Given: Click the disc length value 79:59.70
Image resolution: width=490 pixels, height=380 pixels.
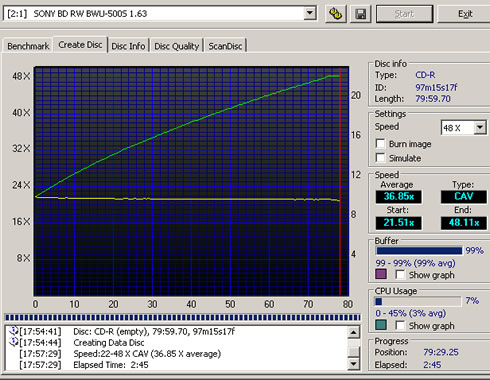Looking at the screenshot, I should [433, 99].
